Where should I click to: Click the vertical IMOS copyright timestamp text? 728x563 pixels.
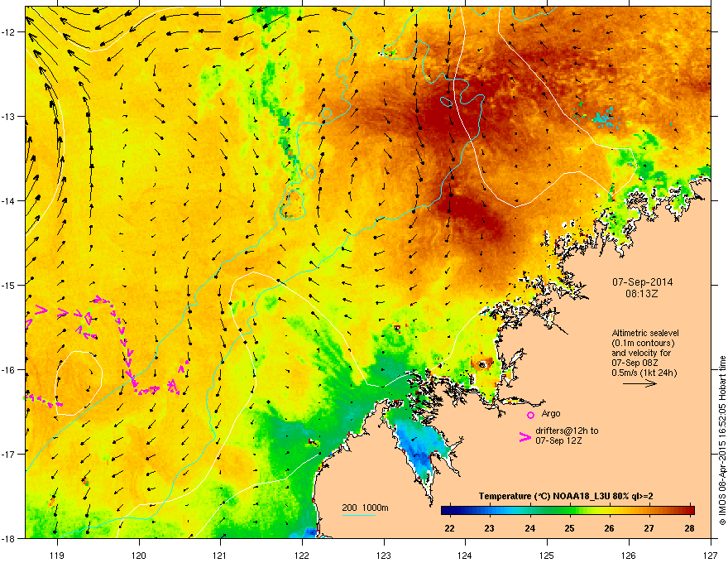point(722,440)
